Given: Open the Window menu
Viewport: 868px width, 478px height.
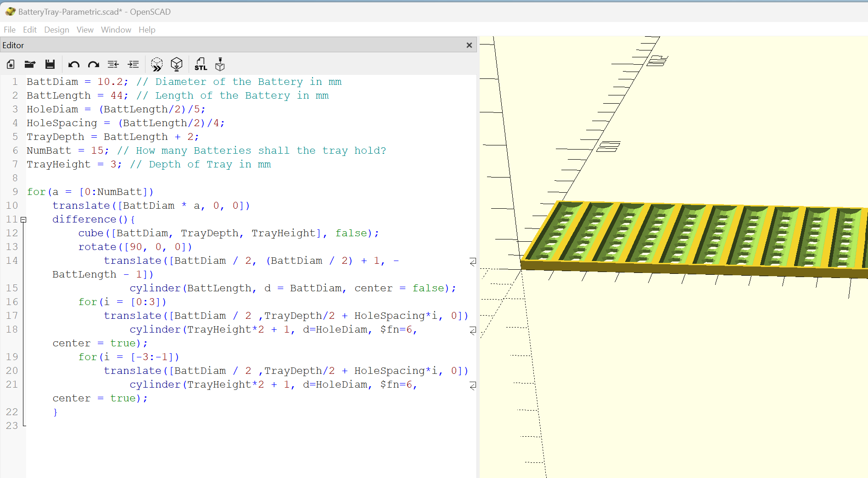Looking at the screenshot, I should [x=116, y=30].
